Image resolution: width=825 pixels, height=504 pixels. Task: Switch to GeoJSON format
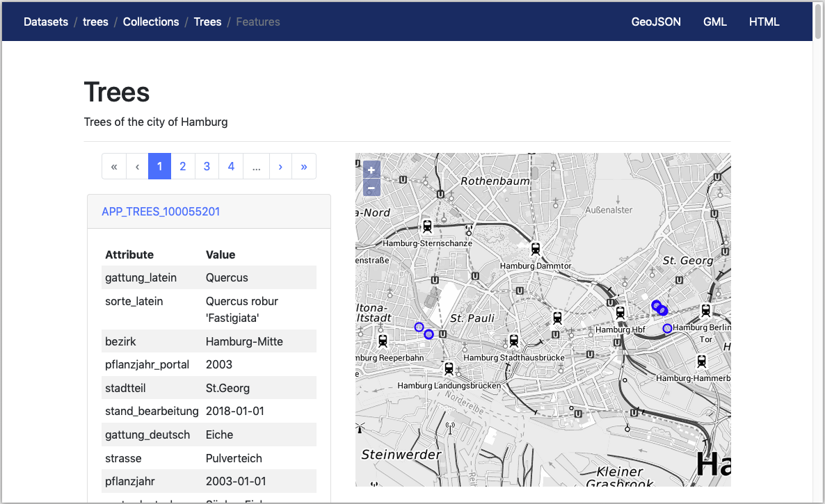click(x=656, y=22)
